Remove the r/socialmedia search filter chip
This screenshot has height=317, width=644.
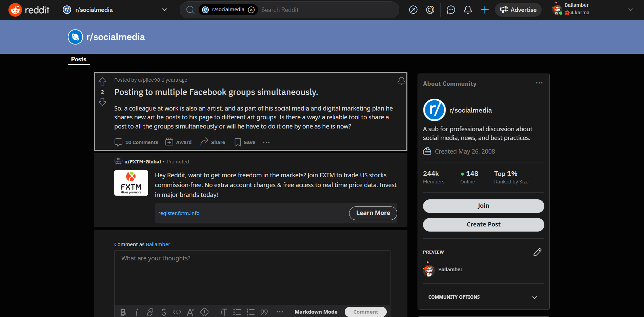coord(251,10)
